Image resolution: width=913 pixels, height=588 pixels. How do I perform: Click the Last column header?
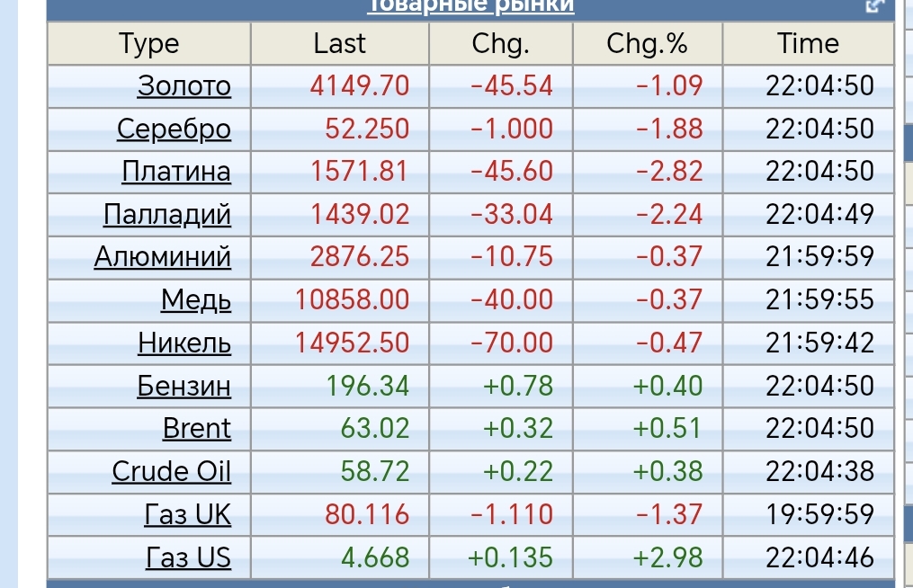(x=340, y=43)
